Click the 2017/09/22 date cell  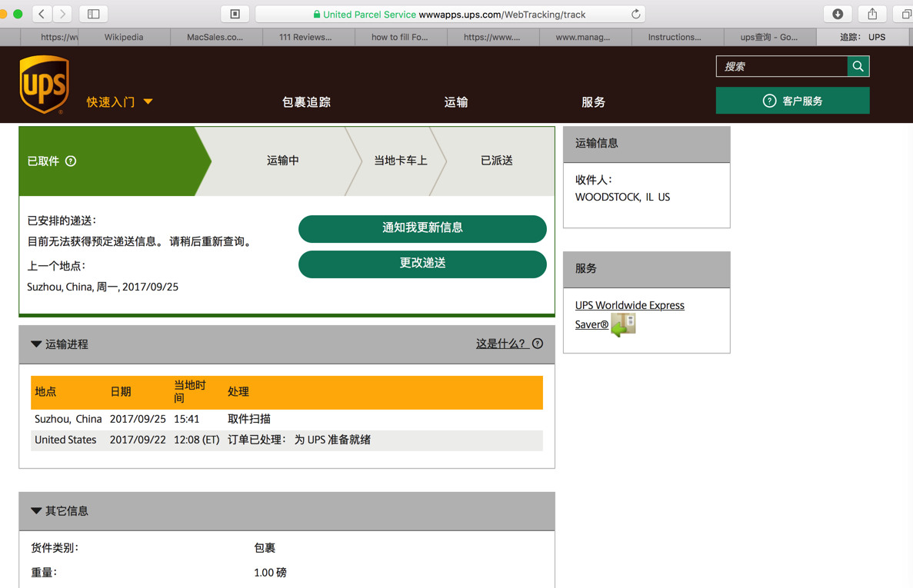click(x=138, y=440)
